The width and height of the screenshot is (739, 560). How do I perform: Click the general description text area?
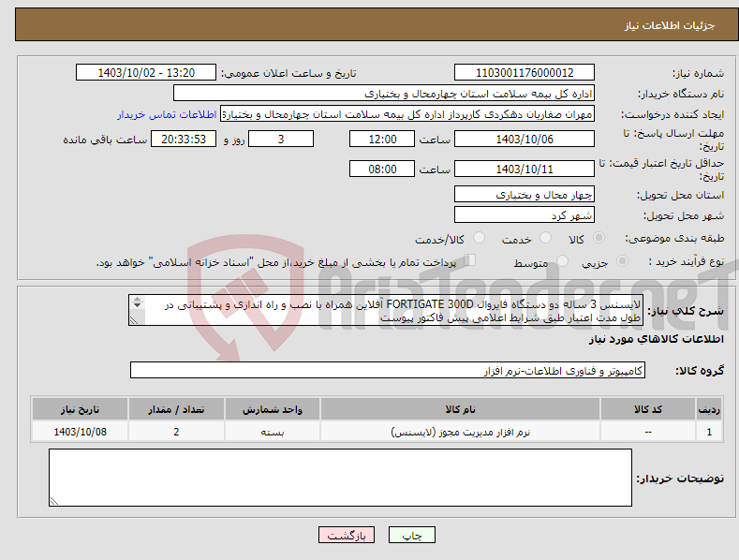coord(386,310)
